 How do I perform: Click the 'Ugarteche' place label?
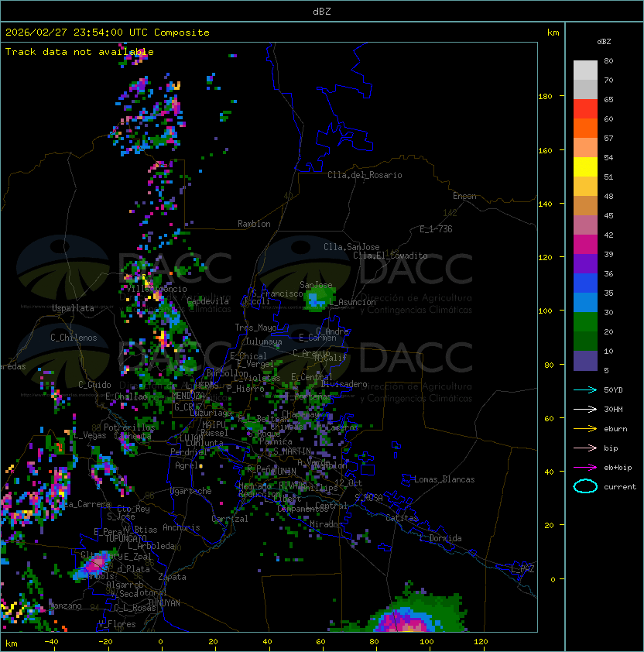tap(191, 491)
